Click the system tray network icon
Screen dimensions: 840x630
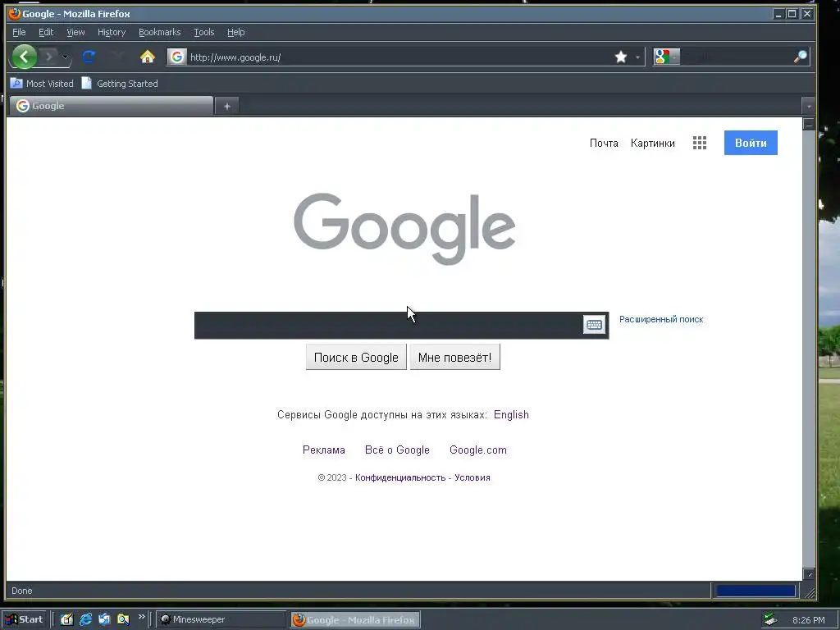point(771,619)
